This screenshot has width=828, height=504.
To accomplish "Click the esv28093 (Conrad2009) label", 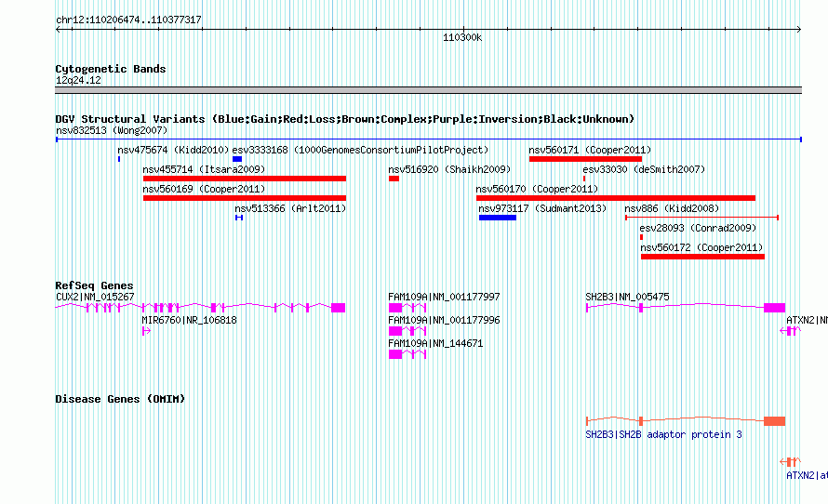I will point(698,228).
